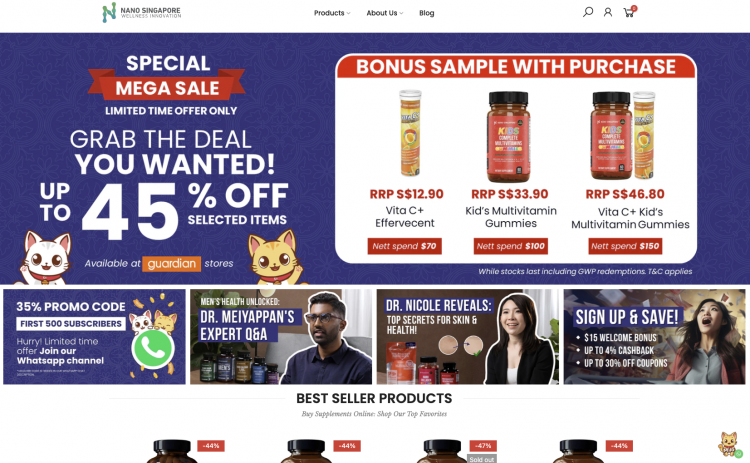Click the Nett spend $100 tag
Image resolution: width=750 pixels, height=463 pixels.
(510, 246)
